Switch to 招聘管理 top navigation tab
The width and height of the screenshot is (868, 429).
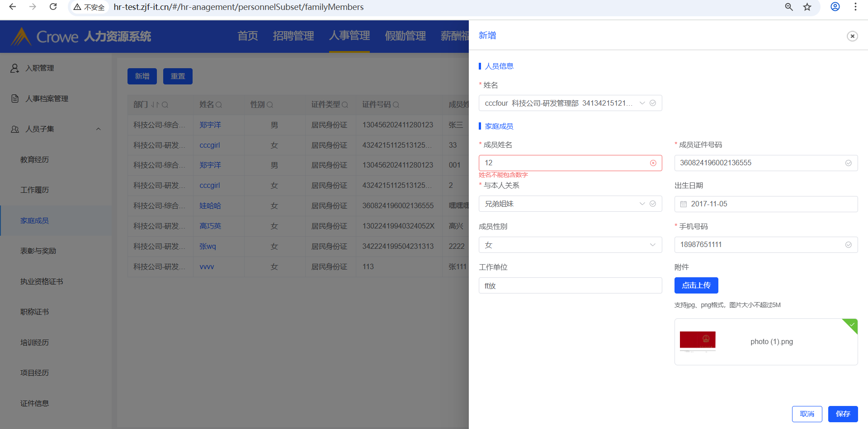(x=293, y=36)
